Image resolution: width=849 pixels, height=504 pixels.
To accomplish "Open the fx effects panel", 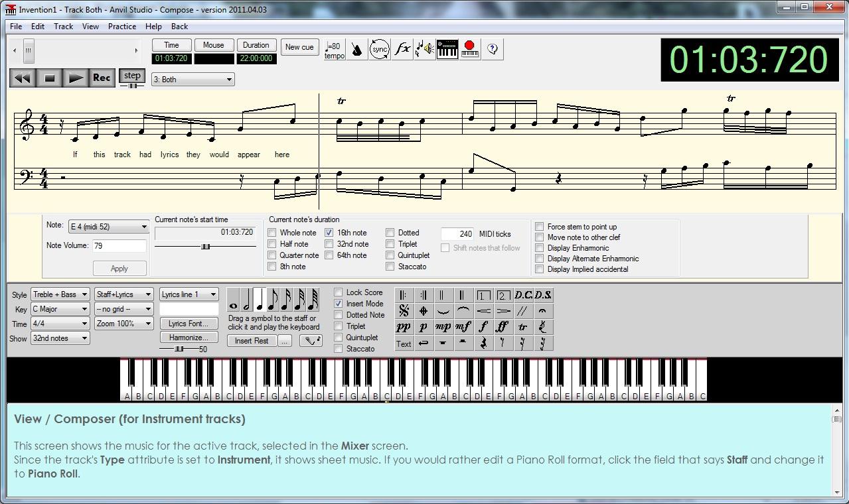I will [x=402, y=49].
